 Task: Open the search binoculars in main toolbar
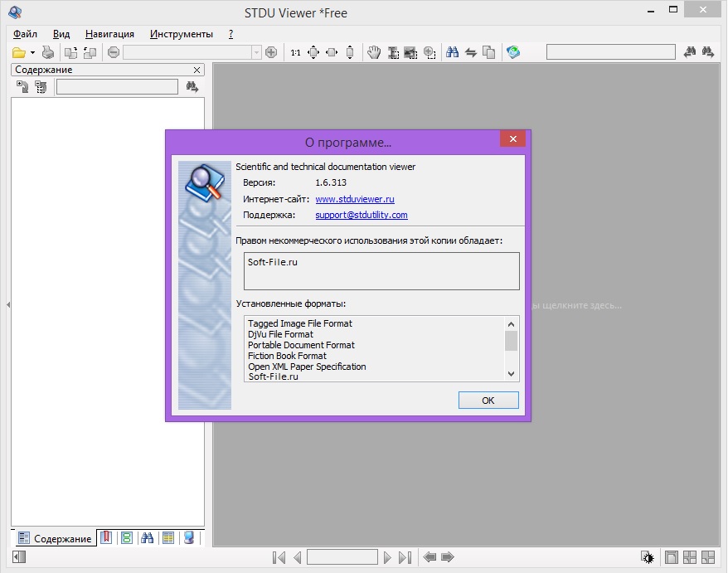[x=452, y=52]
